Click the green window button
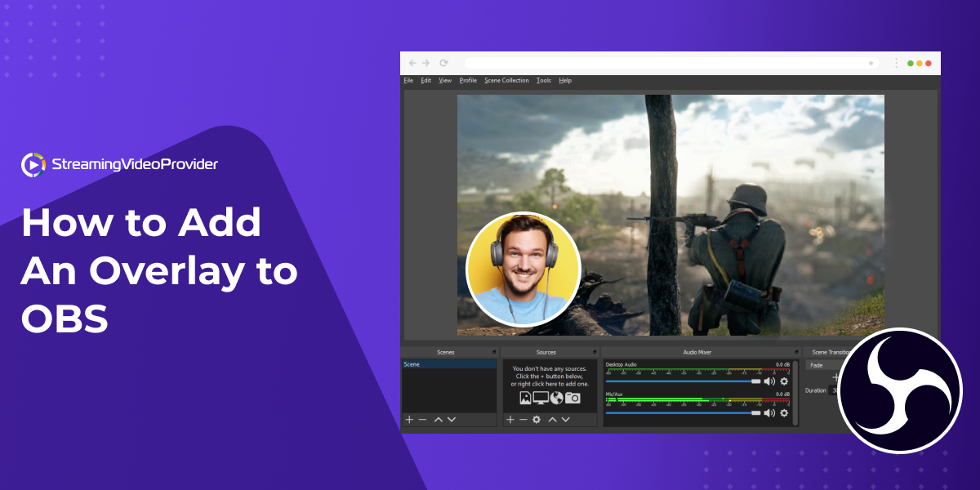The width and height of the screenshot is (980, 490). pyautogui.click(x=911, y=63)
